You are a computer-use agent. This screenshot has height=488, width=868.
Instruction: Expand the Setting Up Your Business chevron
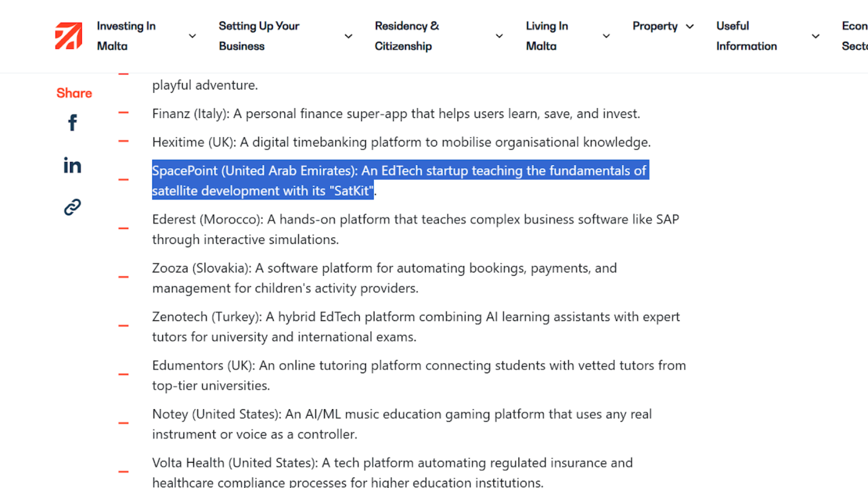(349, 36)
